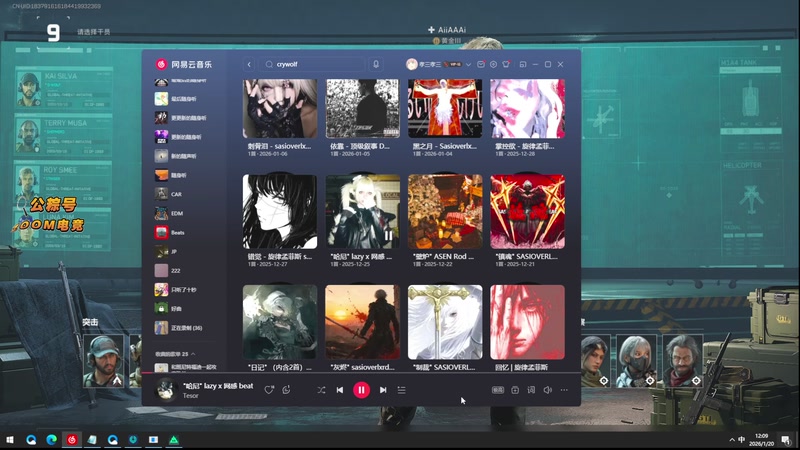Collapse the collected playlists 25 section
Viewport: 800px width, 450px height.
tap(175, 354)
